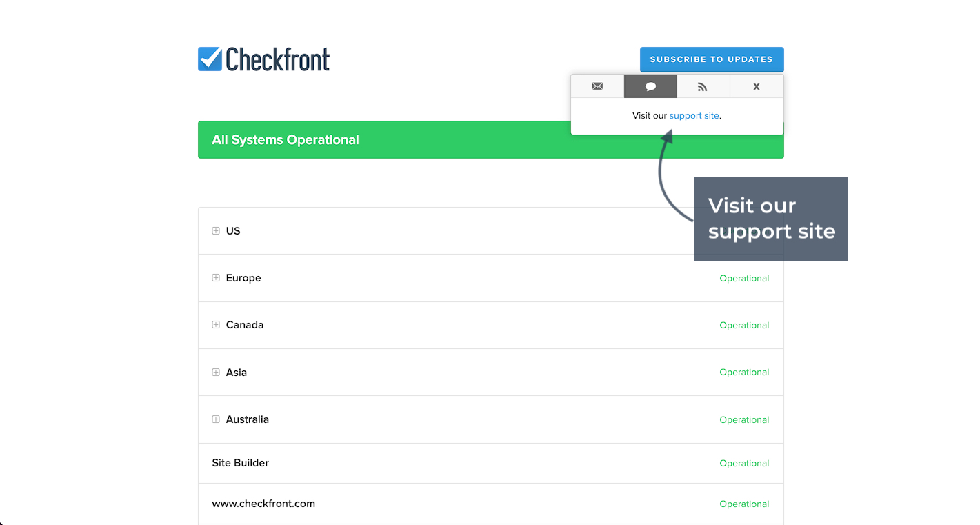
Task: Expand the Canada component group
Action: (x=216, y=325)
